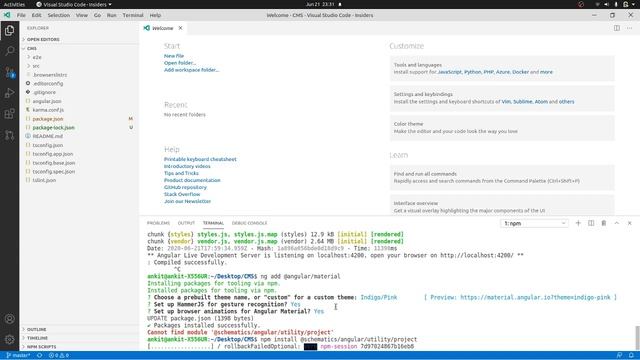This screenshot has width=640, height=360.
Task: Click Add workspace folder... link
Action: [191, 70]
